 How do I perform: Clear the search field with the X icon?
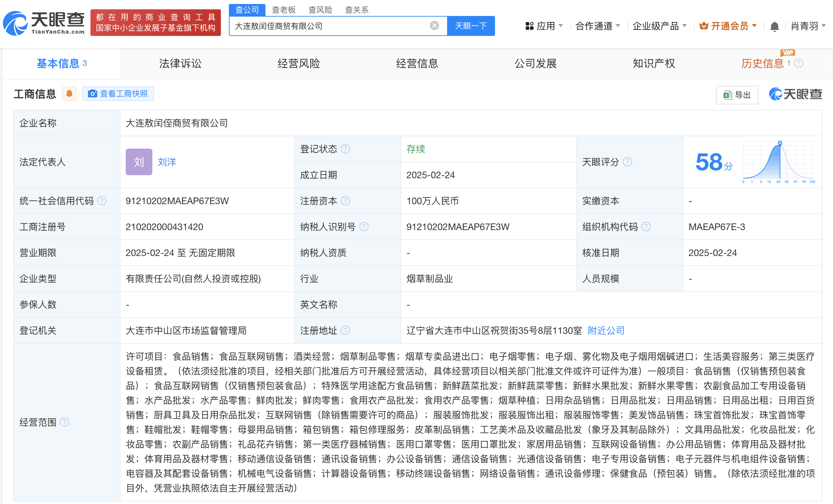pos(434,26)
